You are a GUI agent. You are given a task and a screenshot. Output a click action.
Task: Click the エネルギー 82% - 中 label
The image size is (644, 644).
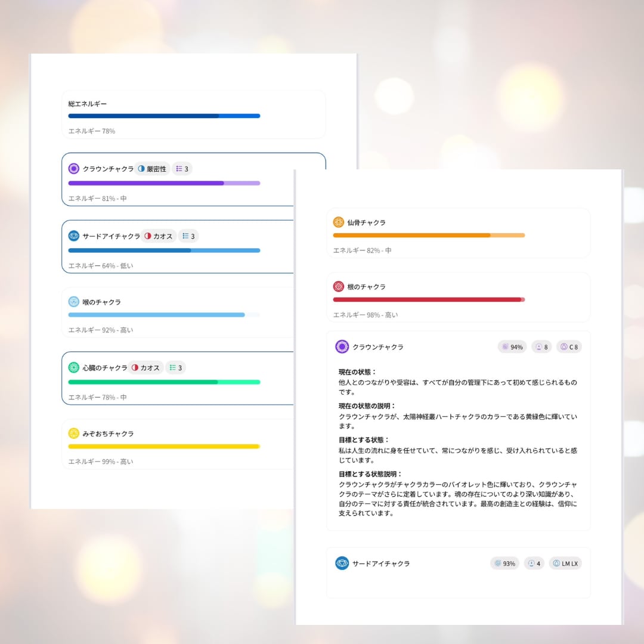point(363,250)
